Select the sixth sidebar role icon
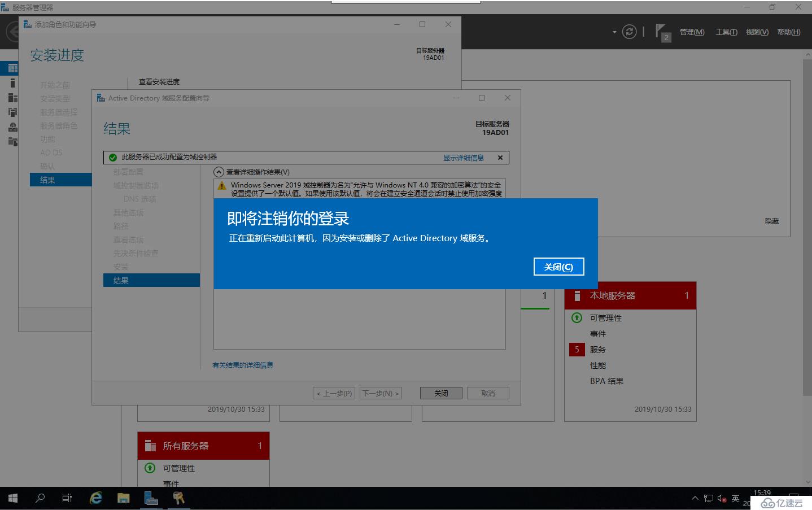The image size is (812, 510). coord(12,141)
